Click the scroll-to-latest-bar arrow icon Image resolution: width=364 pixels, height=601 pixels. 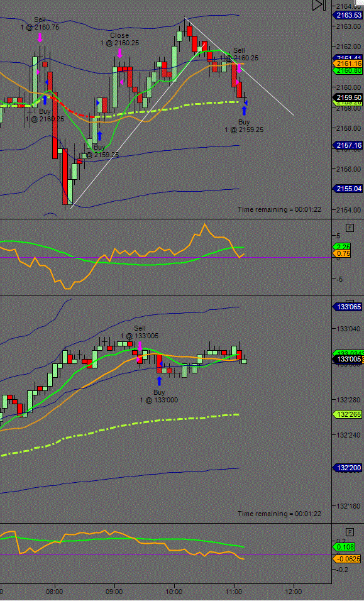pyautogui.click(x=319, y=5)
